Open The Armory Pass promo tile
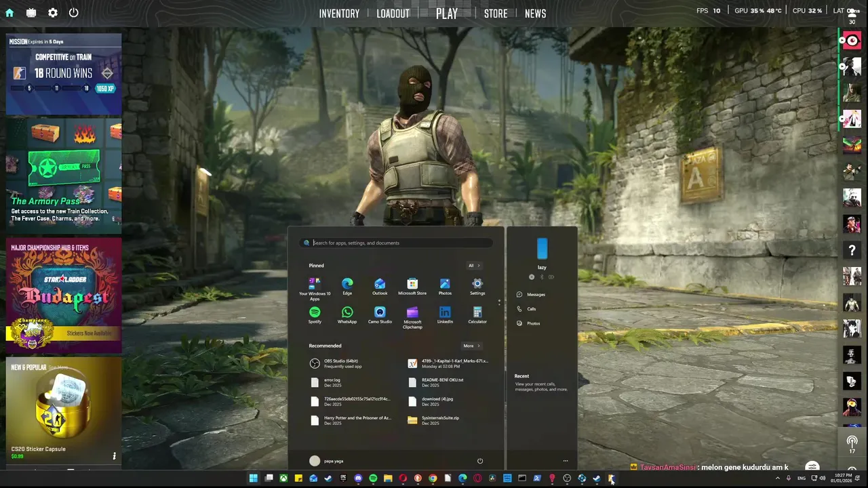The width and height of the screenshot is (868, 488). (x=64, y=177)
